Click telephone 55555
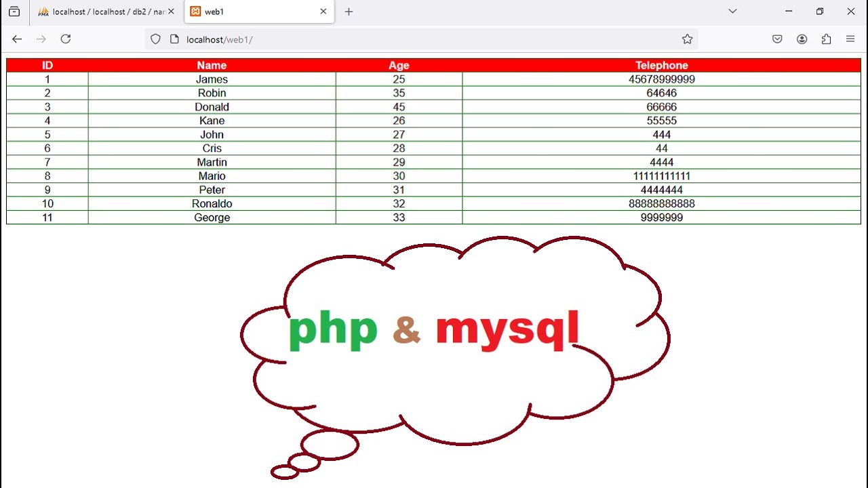Viewport: 868px width, 488px height. [x=662, y=121]
